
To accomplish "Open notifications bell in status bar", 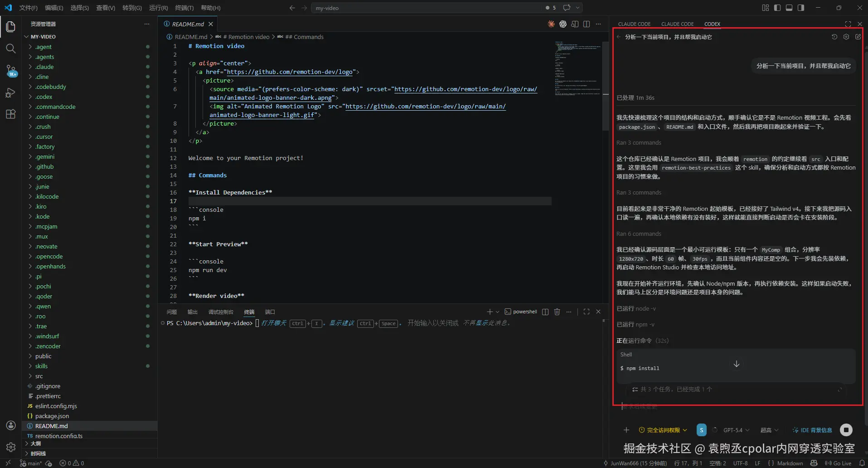I will (862, 463).
